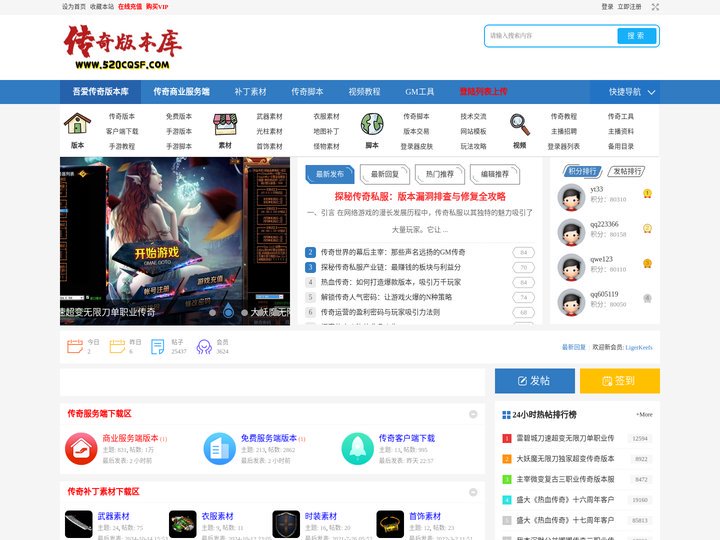Open headline 探秘传奇私服：版本漏洞排查与修复全攻略
Viewport: 720px width, 540px height.
click(x=420, y=197)
